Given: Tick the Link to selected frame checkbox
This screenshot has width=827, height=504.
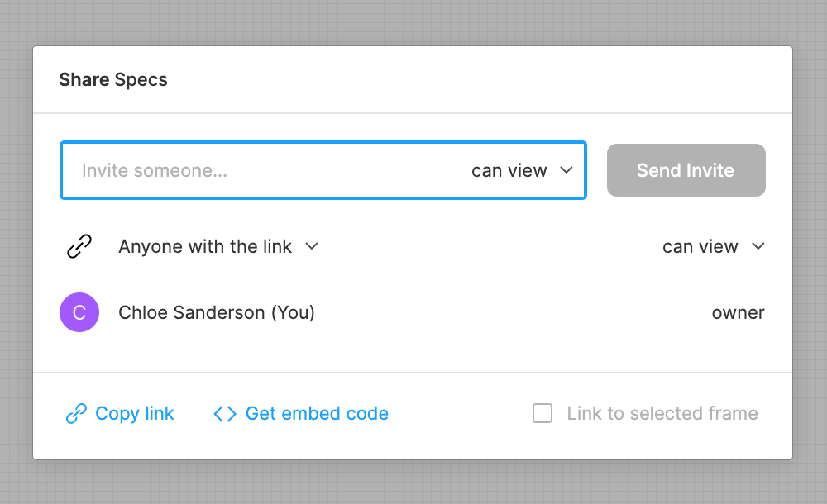Looking at the screenshot, I should click(543, 413).
